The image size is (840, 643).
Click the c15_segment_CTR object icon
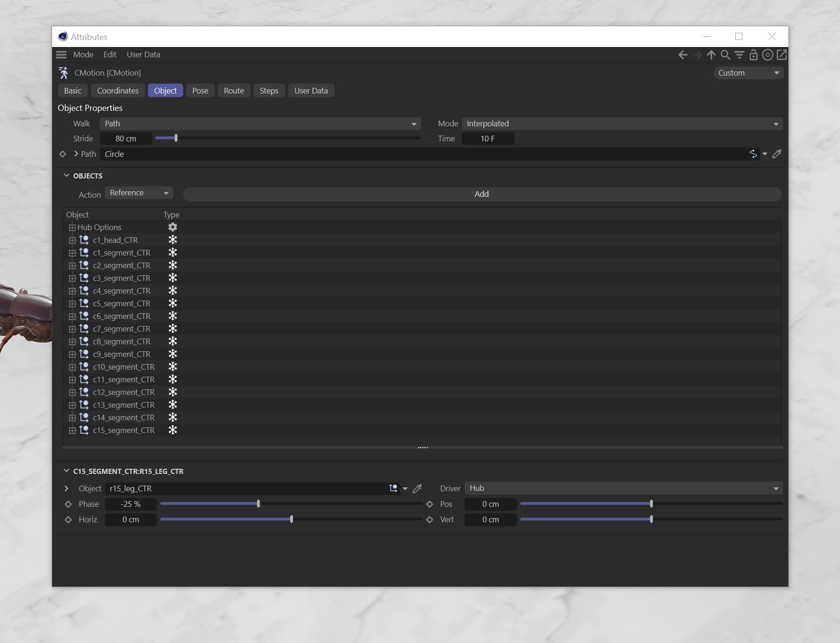[x=84, y=430]
